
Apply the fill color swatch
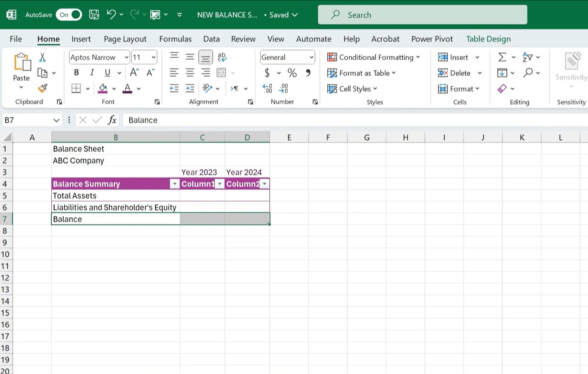point(103,88)
